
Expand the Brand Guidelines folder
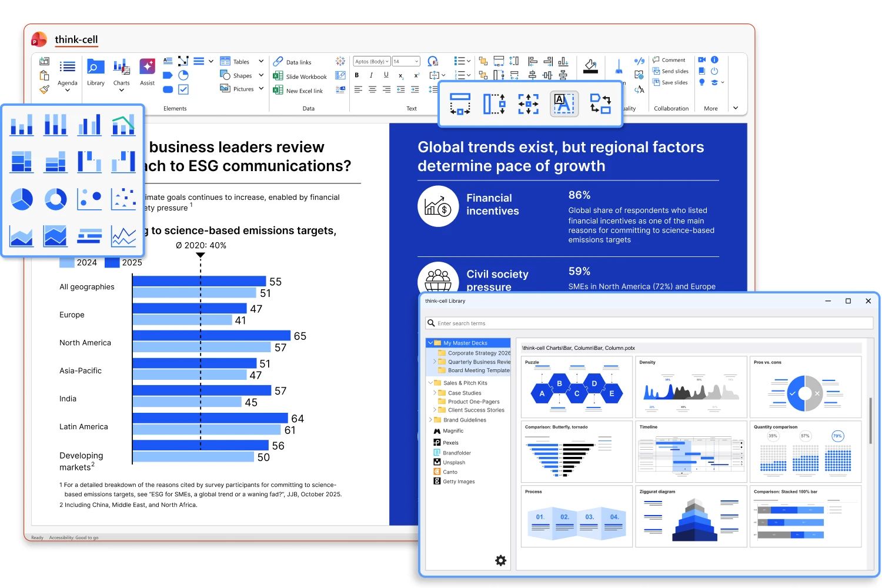(x=430, y=420)
